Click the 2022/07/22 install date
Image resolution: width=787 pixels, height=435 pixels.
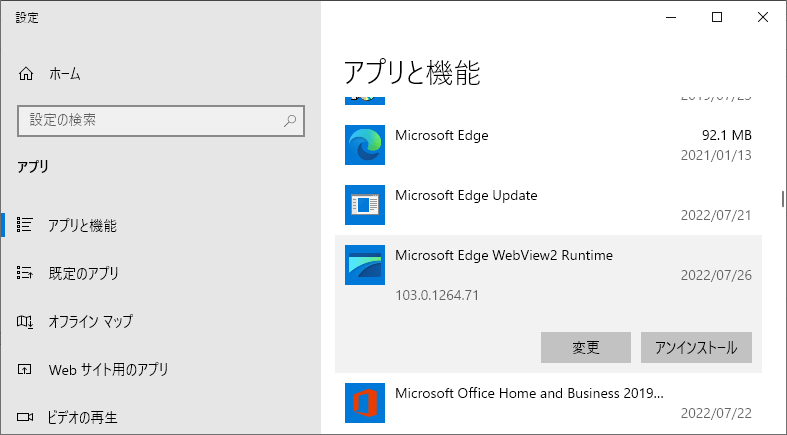tap(716, 413)
